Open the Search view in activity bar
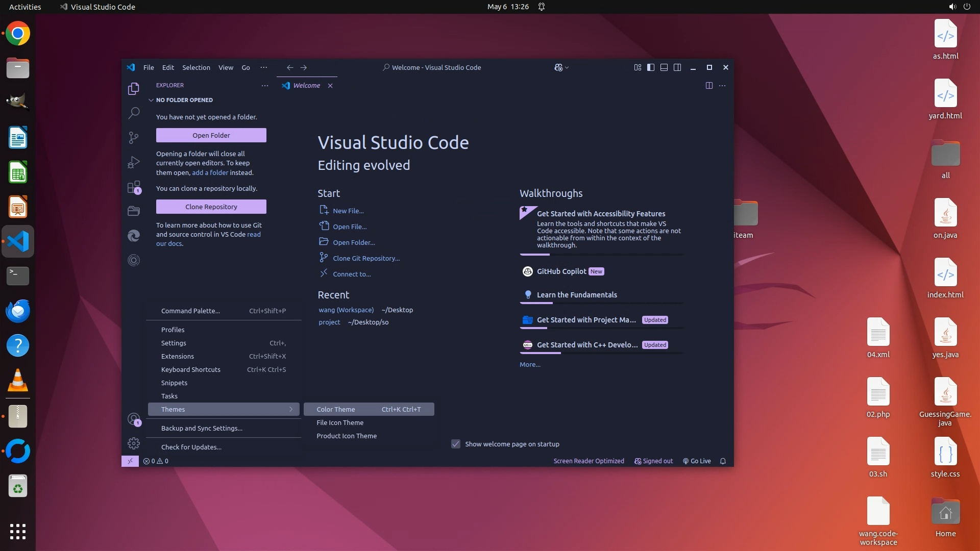This screenshot has height=551, width=980. (x=134, y=113)
